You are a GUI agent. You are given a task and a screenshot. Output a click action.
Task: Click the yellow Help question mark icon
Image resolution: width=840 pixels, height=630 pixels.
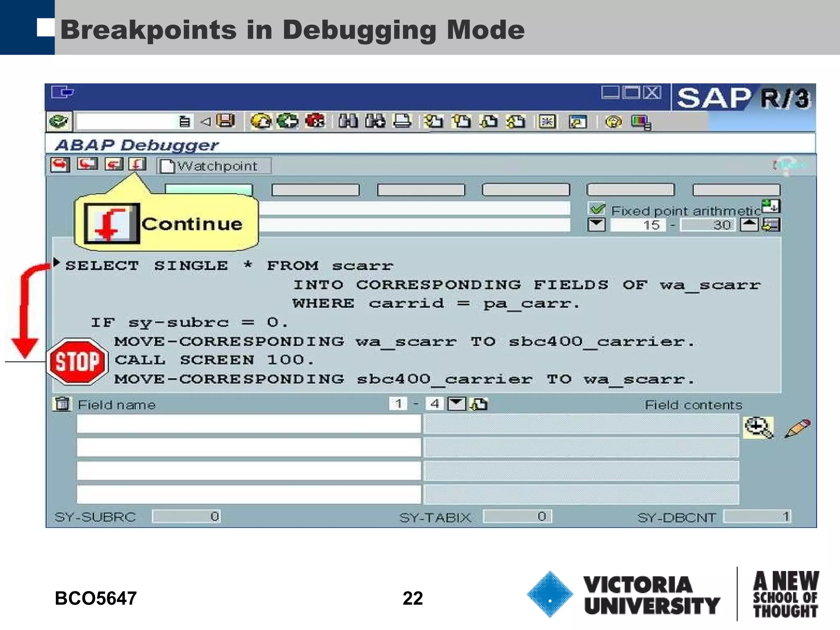614,122
